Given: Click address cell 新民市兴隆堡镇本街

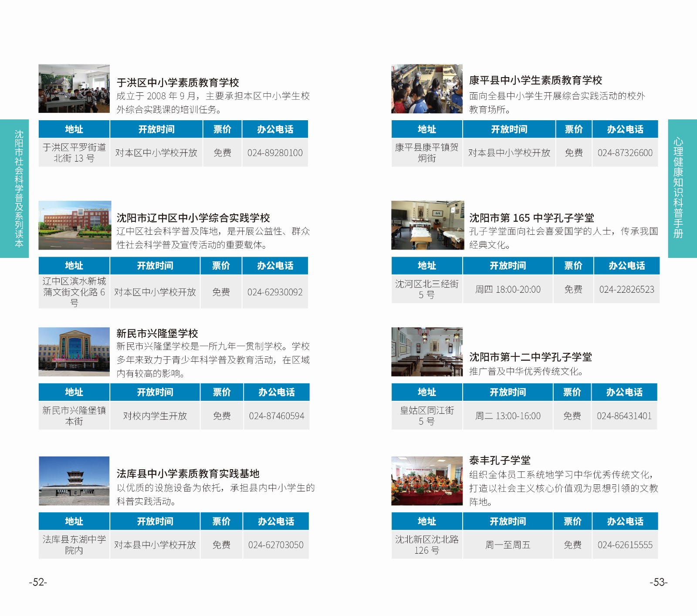Looking at the screenshot, I should [x=74, y=416].
